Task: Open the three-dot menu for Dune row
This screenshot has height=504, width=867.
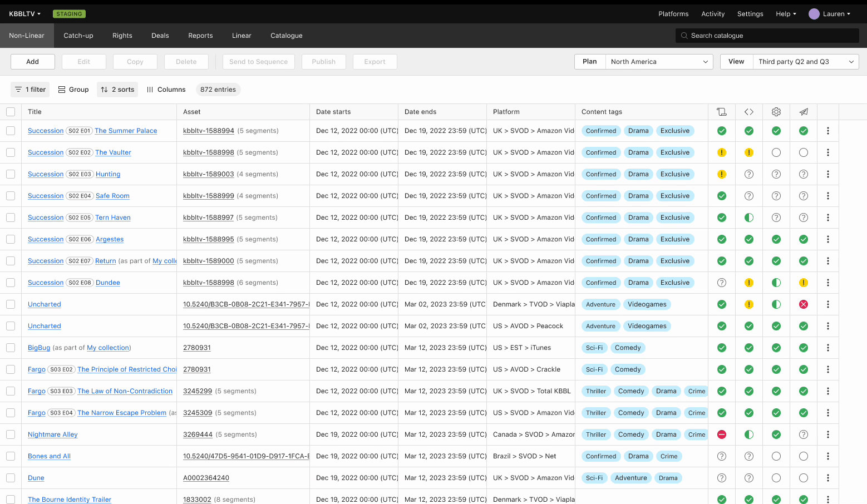Action: click(x=828, y=478)
